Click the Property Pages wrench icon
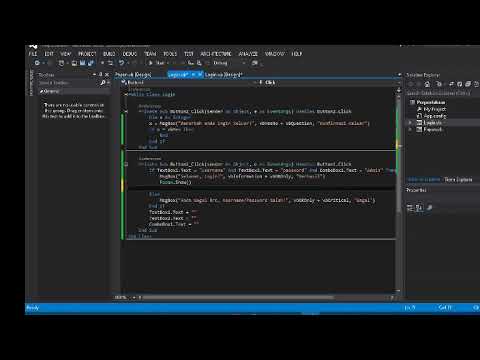480x360 pixels. (x=429, y=208)
